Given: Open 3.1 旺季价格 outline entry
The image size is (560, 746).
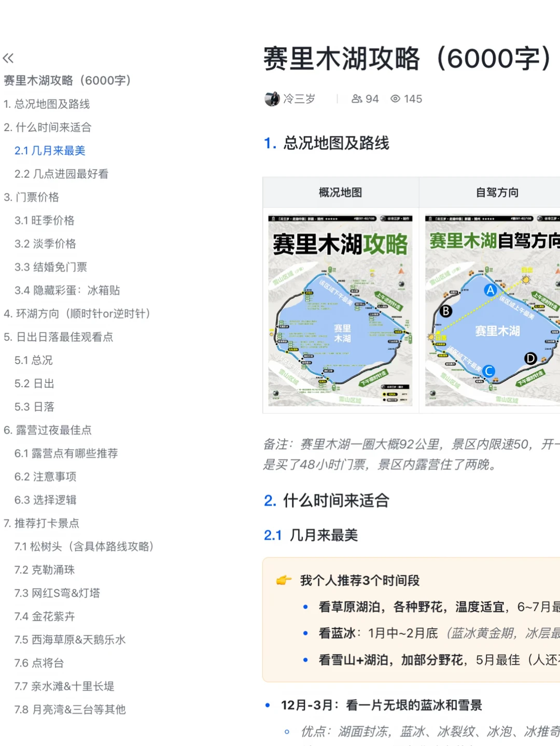Looking at the screenshot, I should [x=45, y=220].
